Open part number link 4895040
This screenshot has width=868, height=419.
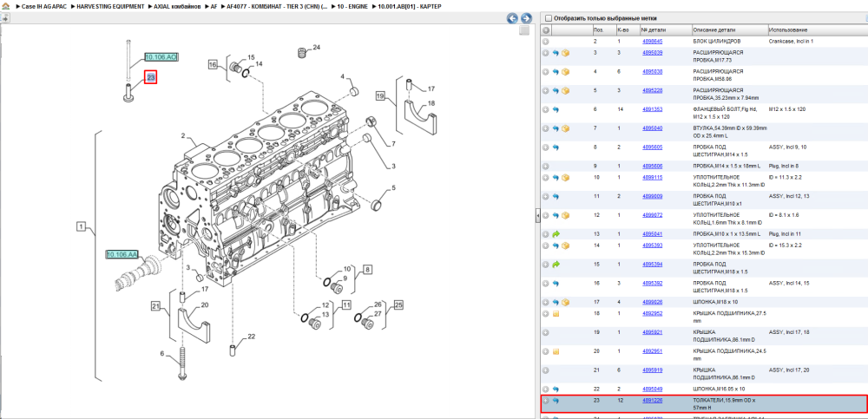click(x=652, y=128)
